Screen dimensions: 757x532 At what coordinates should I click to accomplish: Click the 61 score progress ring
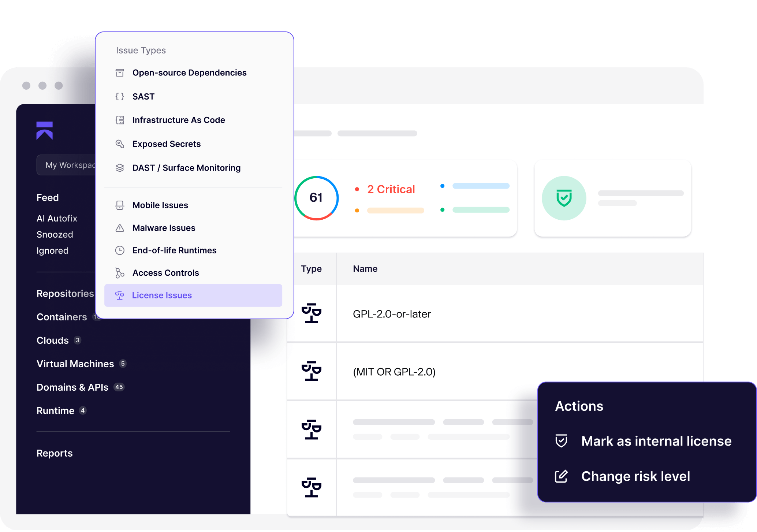(316, 198)
